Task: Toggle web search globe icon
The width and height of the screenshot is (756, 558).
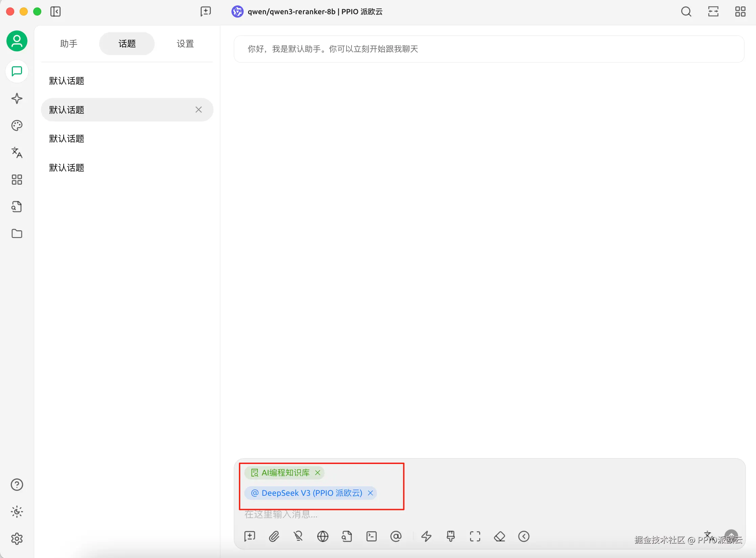Action: [x=323, y=536]
